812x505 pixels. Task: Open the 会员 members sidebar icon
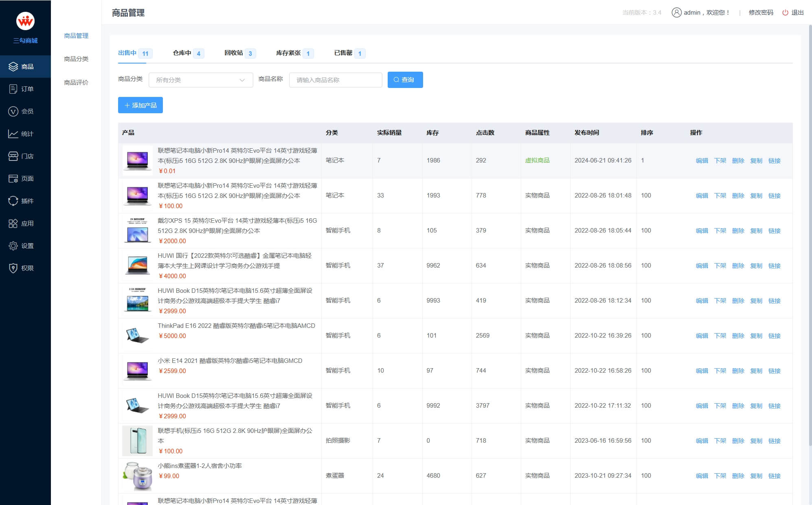point(13,111)
